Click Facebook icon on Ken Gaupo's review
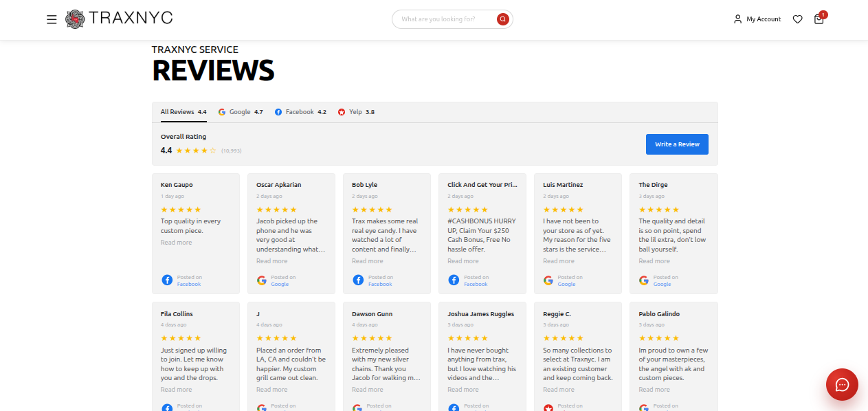This screenshot has width=868, height=411. [167, 280]
